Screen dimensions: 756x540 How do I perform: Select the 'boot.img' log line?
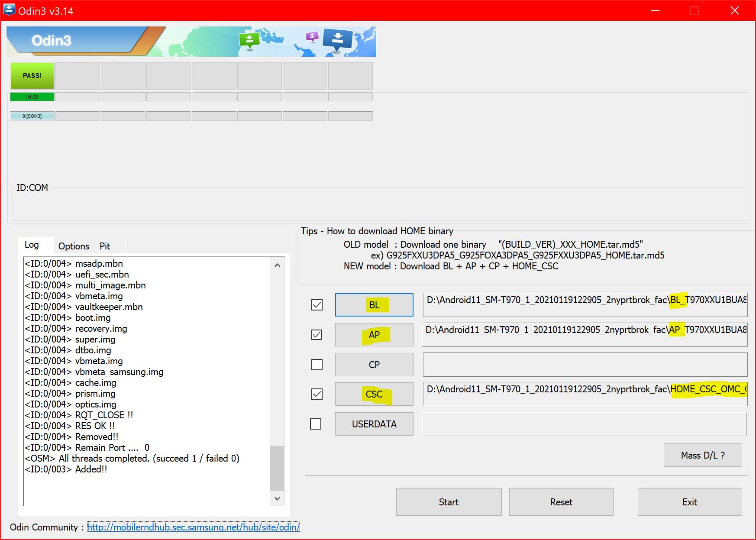(68, 317)
